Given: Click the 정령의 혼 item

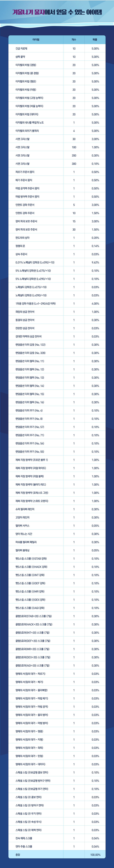Looking at the screenshot, I should pos(20,246).
